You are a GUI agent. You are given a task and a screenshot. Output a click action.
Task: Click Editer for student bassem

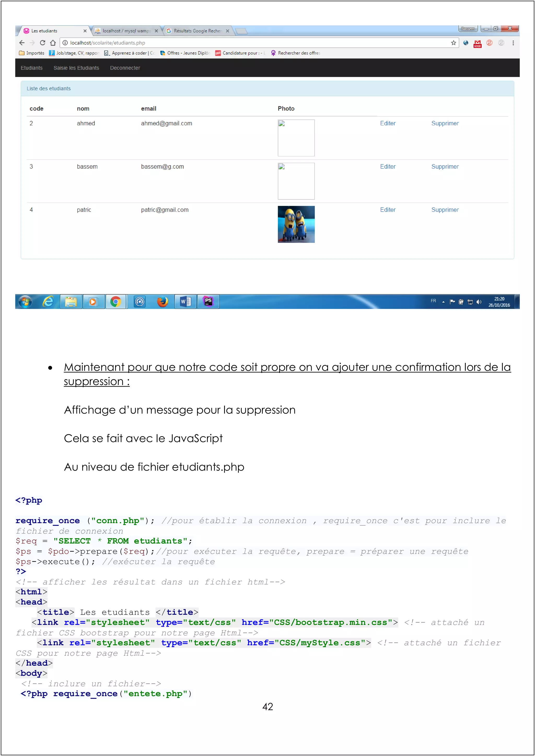pos(388,167)
